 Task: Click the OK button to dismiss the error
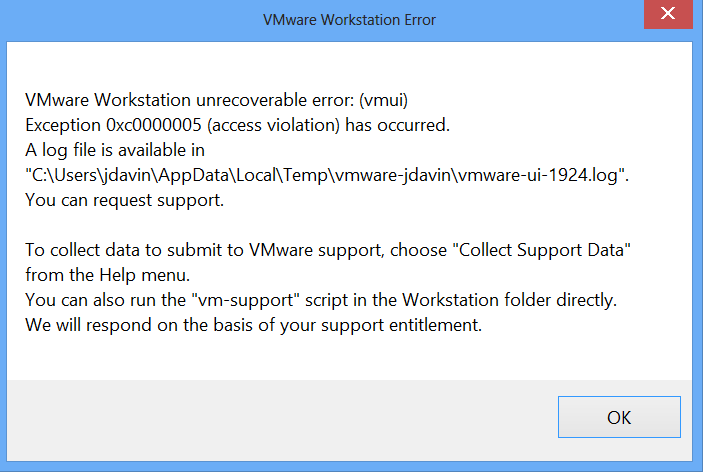619,417
